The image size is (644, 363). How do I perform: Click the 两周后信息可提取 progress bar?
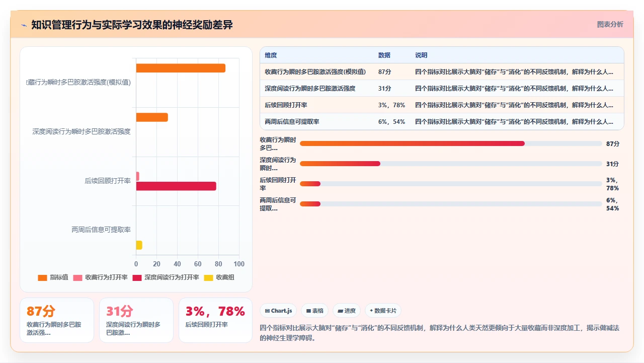click(451, 204)
